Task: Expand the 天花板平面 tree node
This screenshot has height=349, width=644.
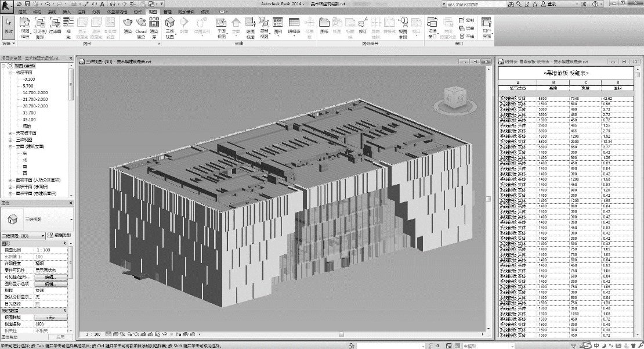Action: (10, 133)
